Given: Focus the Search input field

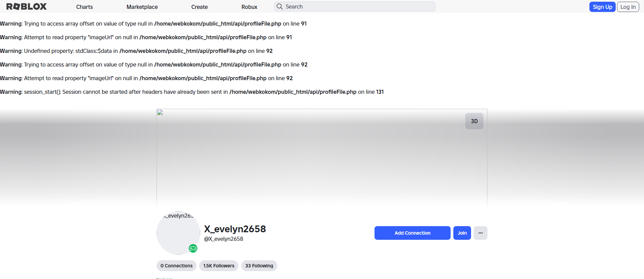Looking at the screenshot, I should [355, 6].
